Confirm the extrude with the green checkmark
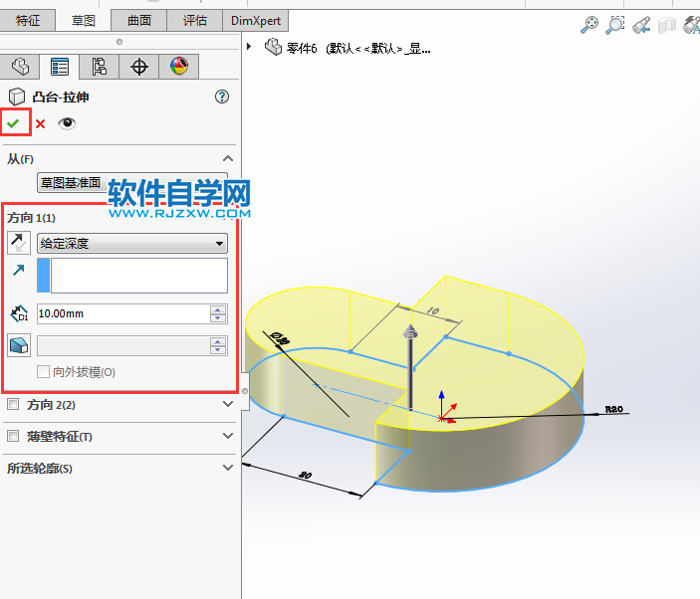Screen dimensions: 700x599 [x=14, y=123]
